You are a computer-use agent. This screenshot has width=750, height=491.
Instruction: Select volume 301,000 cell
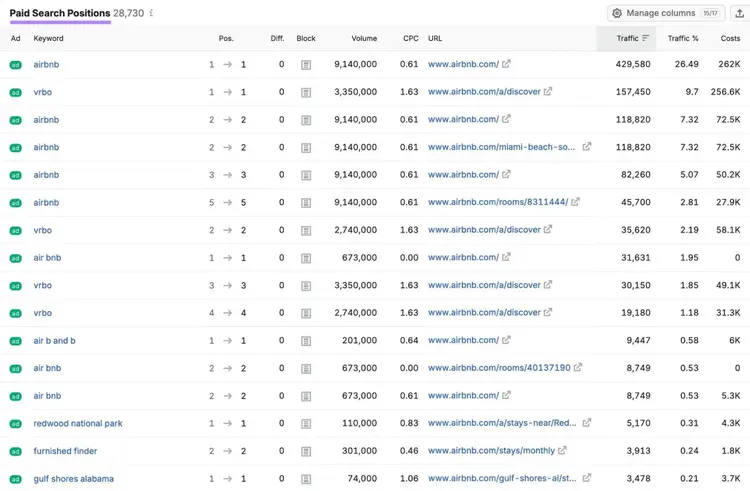pyautogui.click(x=359, y=451)
